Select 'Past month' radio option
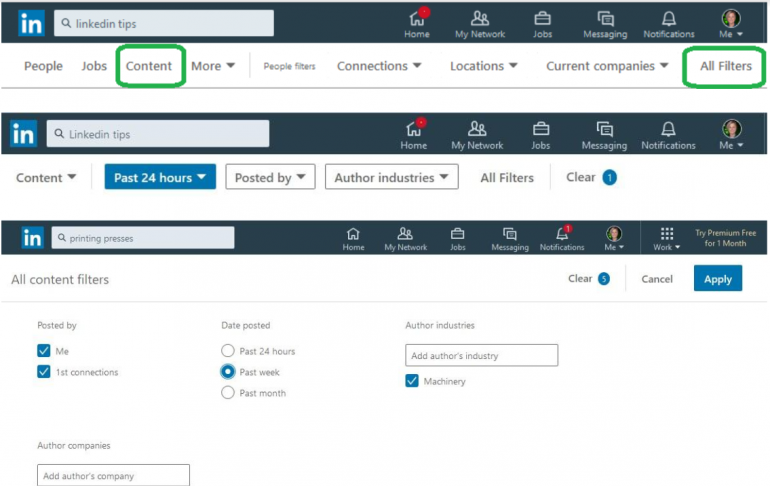The width and height of the screenshot is (770, 486). click(227, 393)
